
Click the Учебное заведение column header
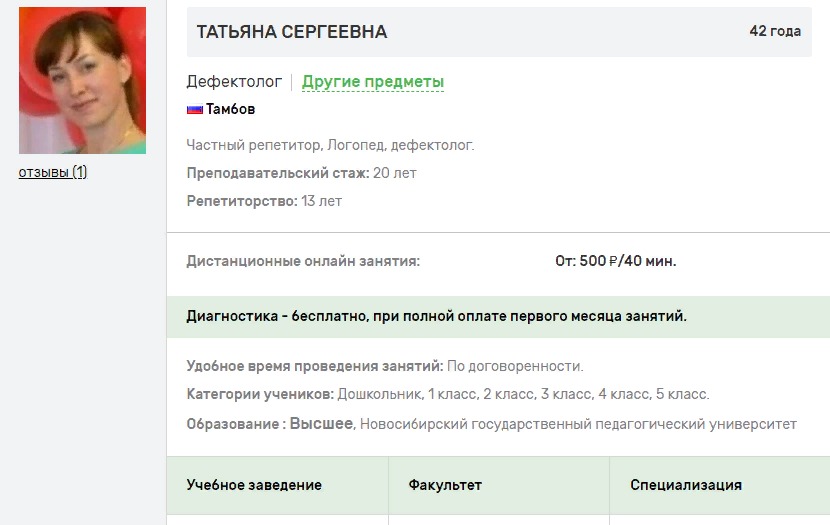point(254,485)
